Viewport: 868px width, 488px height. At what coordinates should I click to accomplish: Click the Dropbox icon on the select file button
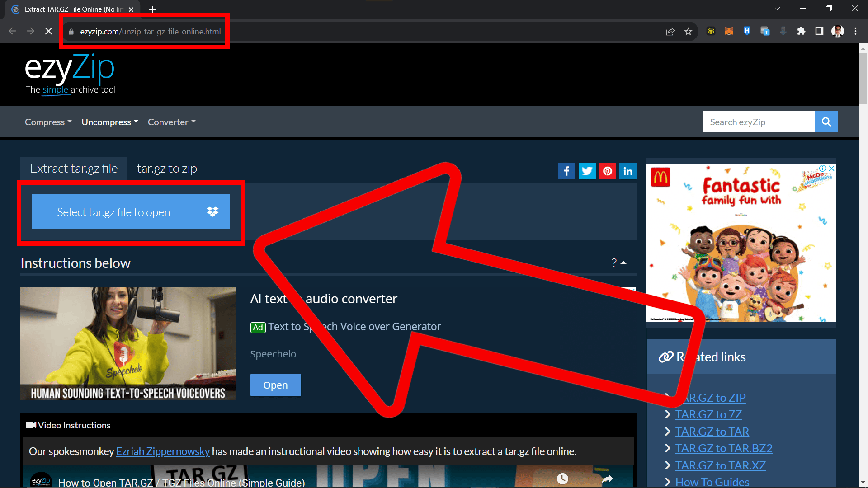point(212,211)
